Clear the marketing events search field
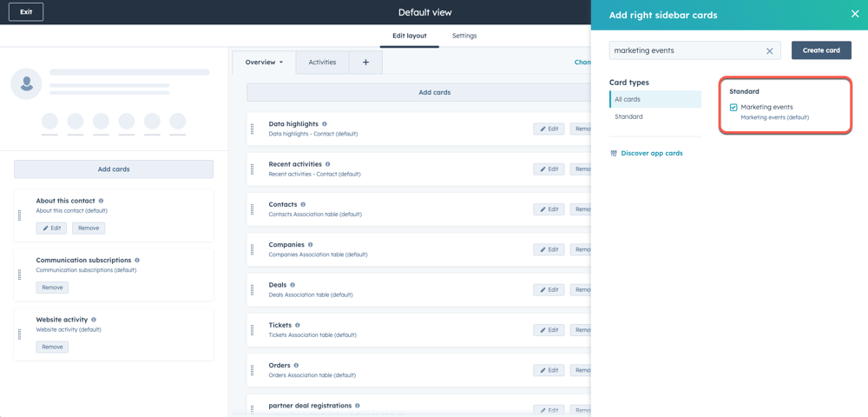This screenshot has width=868, height=417. click(769, 51)
